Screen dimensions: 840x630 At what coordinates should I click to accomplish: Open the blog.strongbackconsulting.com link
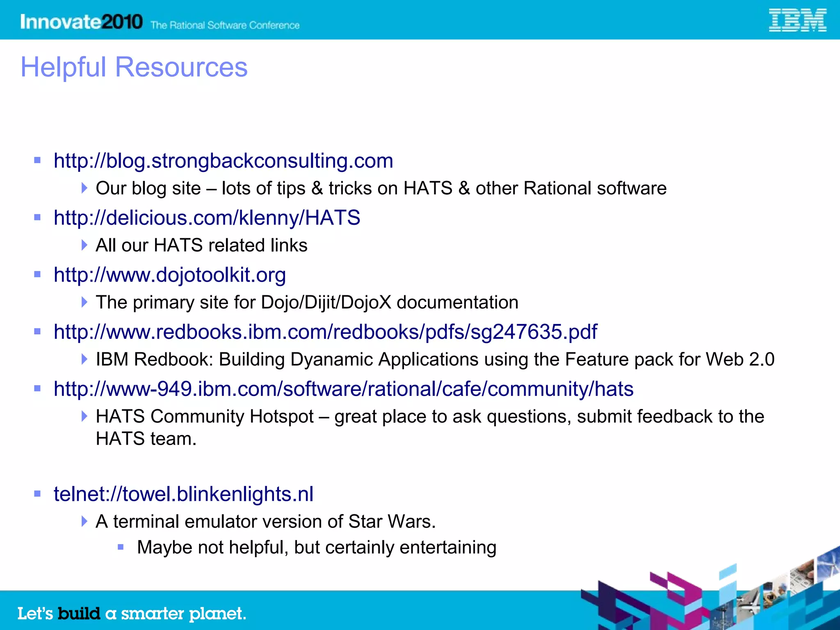coord(224,161)
